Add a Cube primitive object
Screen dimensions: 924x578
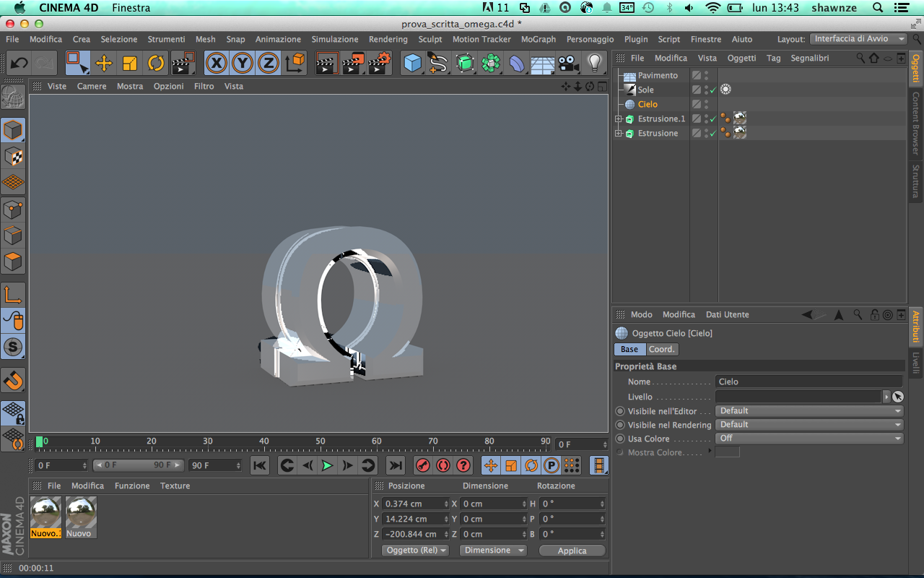coord(412,64)
